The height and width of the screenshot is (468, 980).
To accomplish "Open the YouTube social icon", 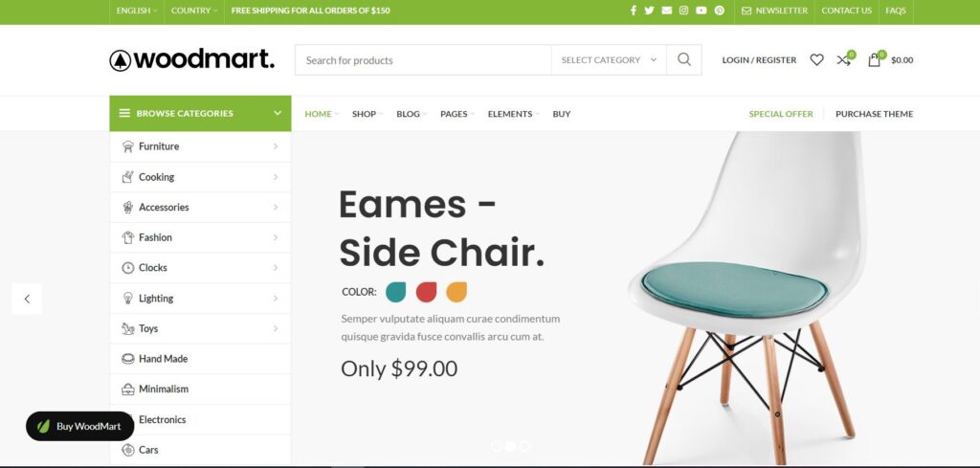I will pos(702,11).
